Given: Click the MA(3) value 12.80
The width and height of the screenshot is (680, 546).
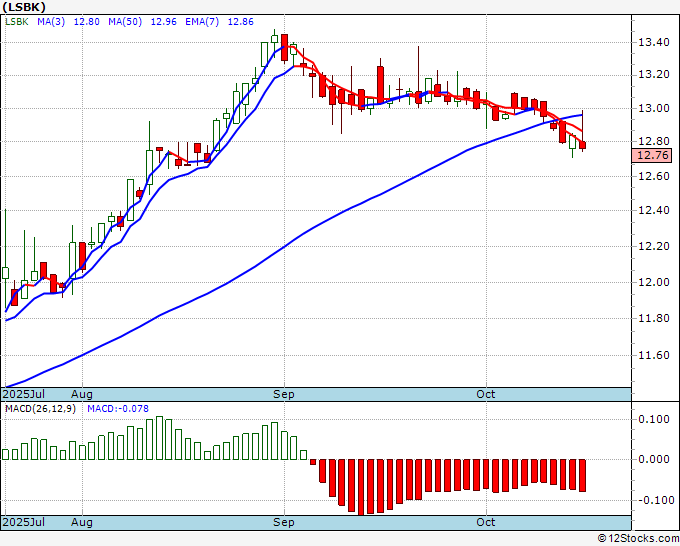Looking at the screenshot, I should pos(86,22).
